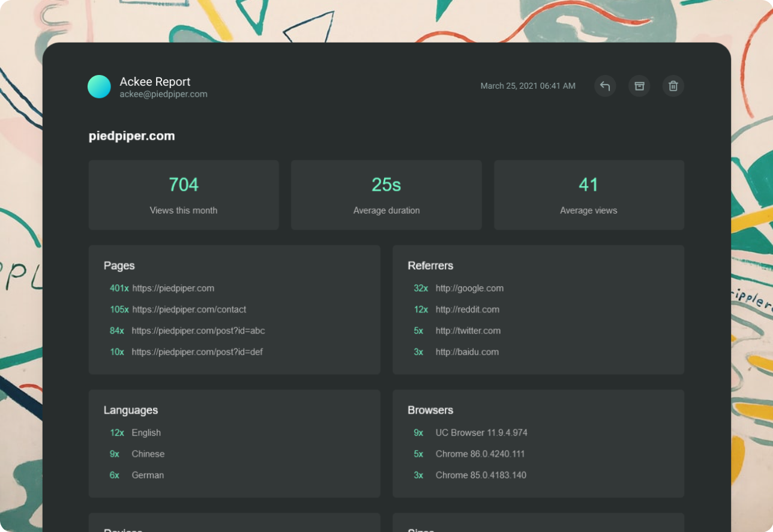The width and height of the screenshot is (773, 532).
Task: Select the Chrome 86.0.4240.111 row
Action: click(469, 454)
